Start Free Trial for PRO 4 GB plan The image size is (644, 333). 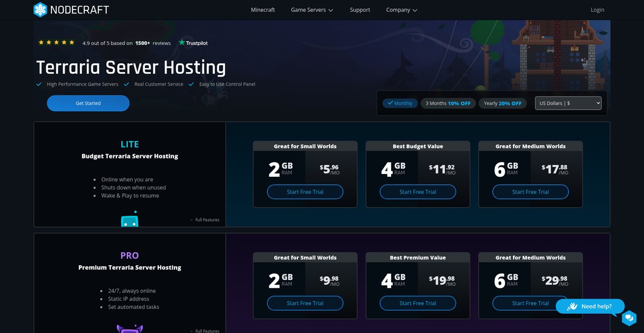418,303
